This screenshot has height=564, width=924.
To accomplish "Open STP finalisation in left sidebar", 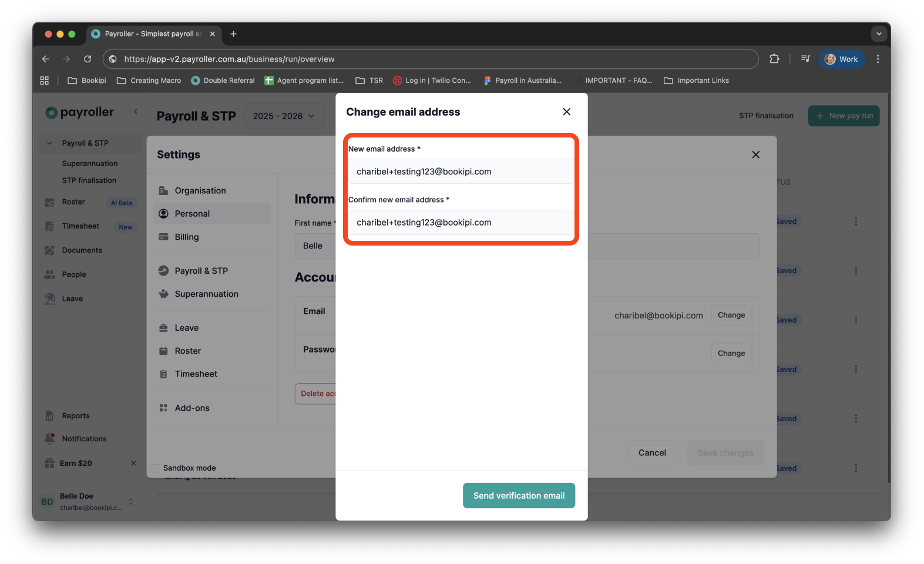I will (x=89, y=180).
